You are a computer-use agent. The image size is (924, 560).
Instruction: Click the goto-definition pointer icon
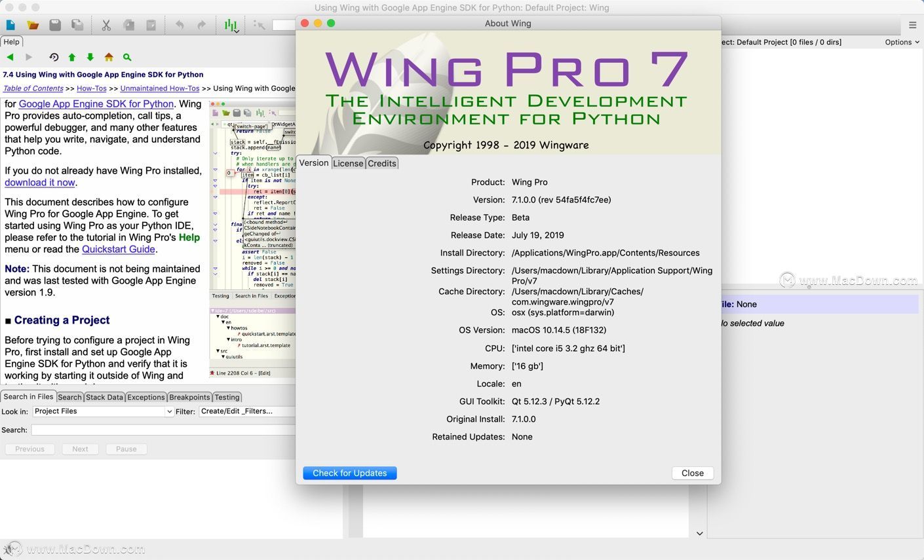(x=260, y=25)
